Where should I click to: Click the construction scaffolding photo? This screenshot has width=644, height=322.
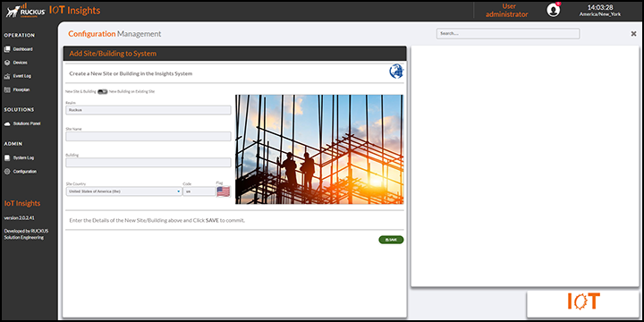click(x=319, y=149)
